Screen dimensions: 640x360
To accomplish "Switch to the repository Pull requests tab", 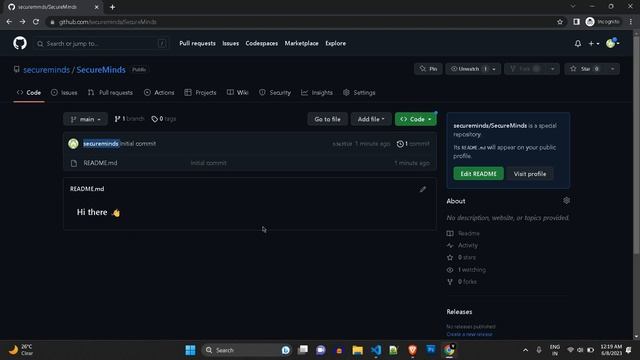I will pos(110,93).
